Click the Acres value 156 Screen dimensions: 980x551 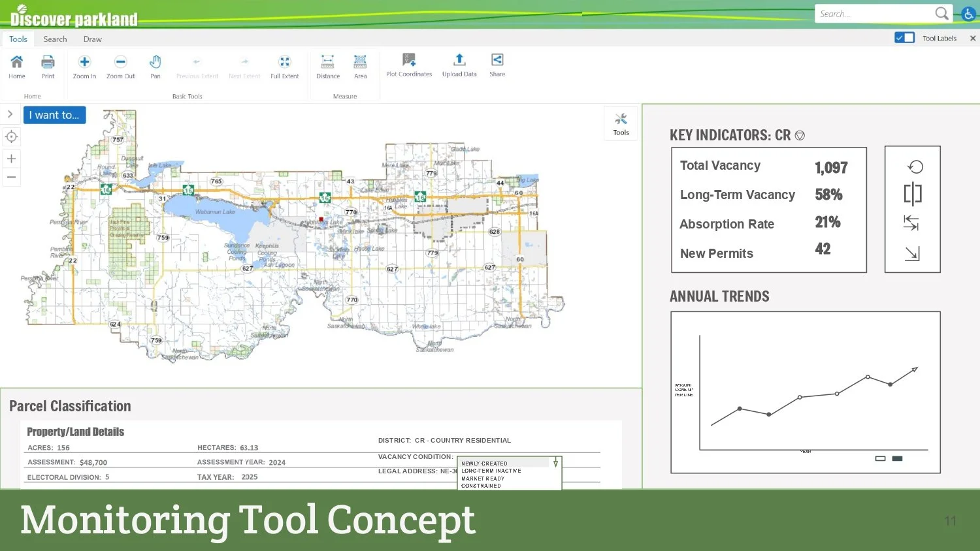coord(63,448)
